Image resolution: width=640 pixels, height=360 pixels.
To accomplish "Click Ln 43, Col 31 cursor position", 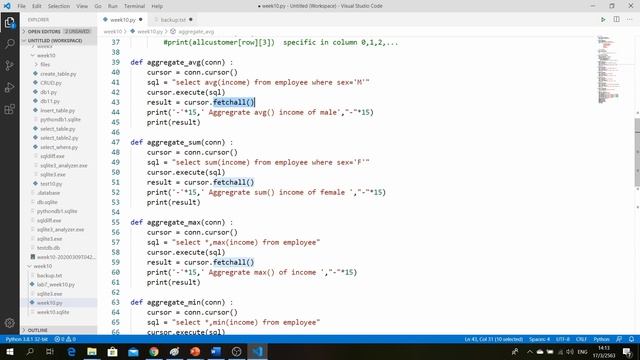I will tap(493, 339).
